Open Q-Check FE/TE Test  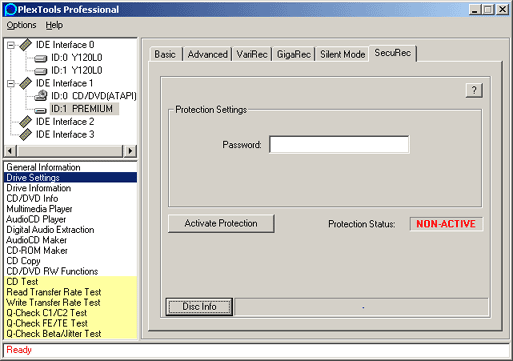(70, 323)
